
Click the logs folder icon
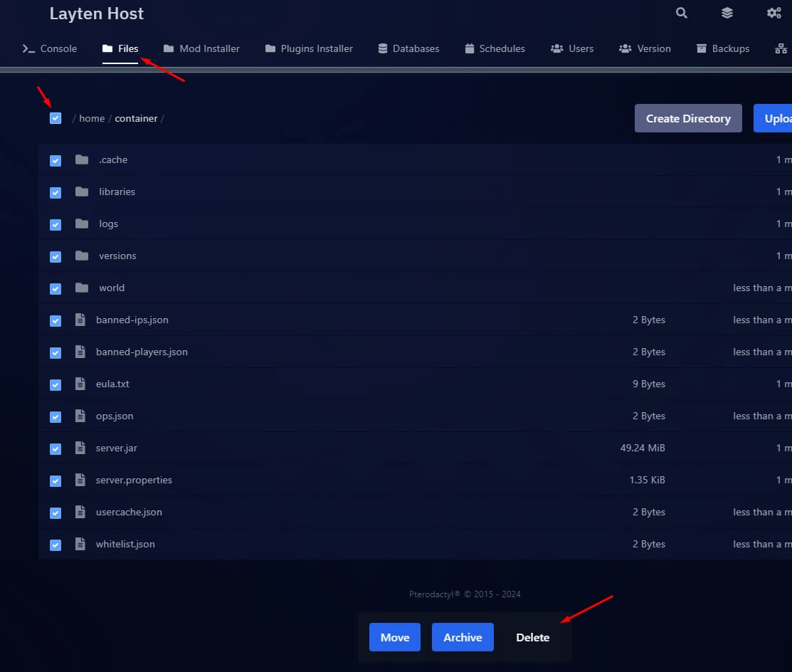tap(82, 224)
